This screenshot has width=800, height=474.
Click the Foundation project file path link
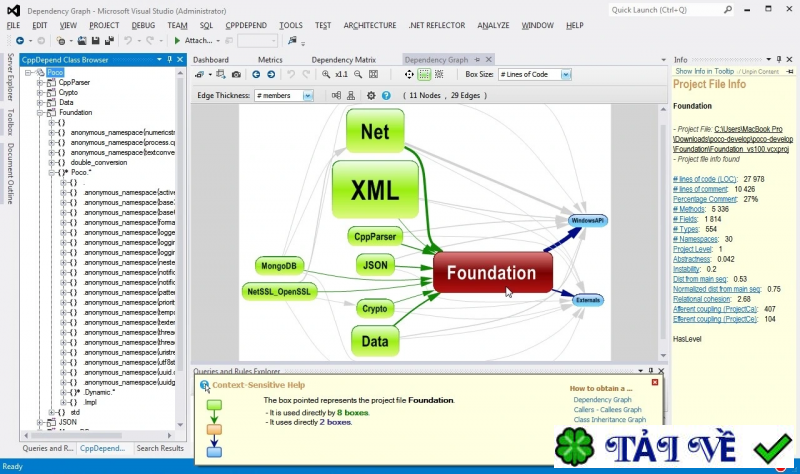pyautogui.click(x=733, y=139)
